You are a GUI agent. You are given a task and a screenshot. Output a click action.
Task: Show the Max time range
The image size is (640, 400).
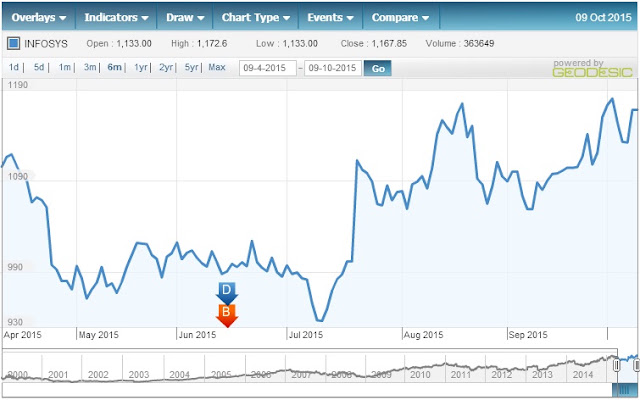217,67
